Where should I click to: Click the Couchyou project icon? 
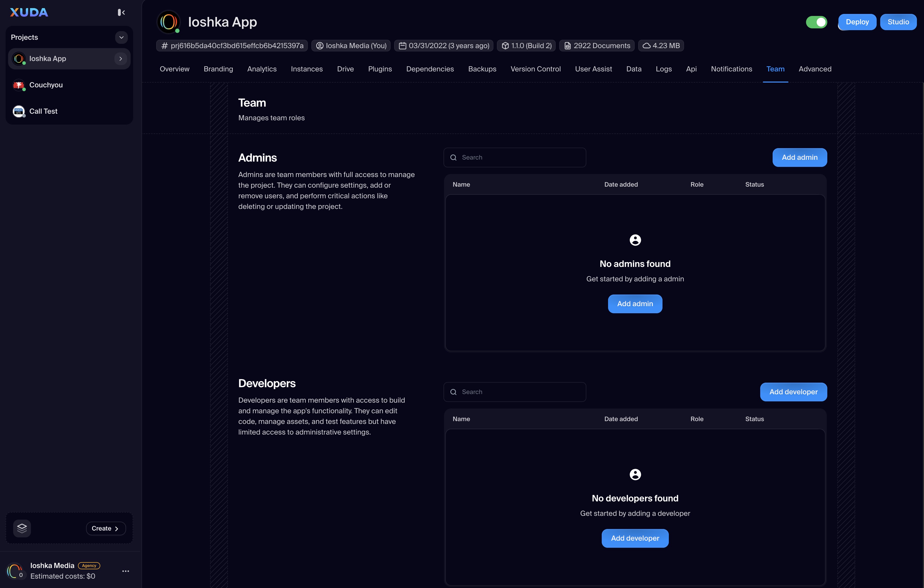pos(18,85)
